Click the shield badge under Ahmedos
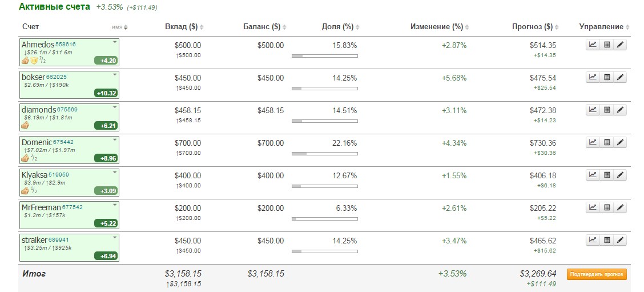 [34, 60]
